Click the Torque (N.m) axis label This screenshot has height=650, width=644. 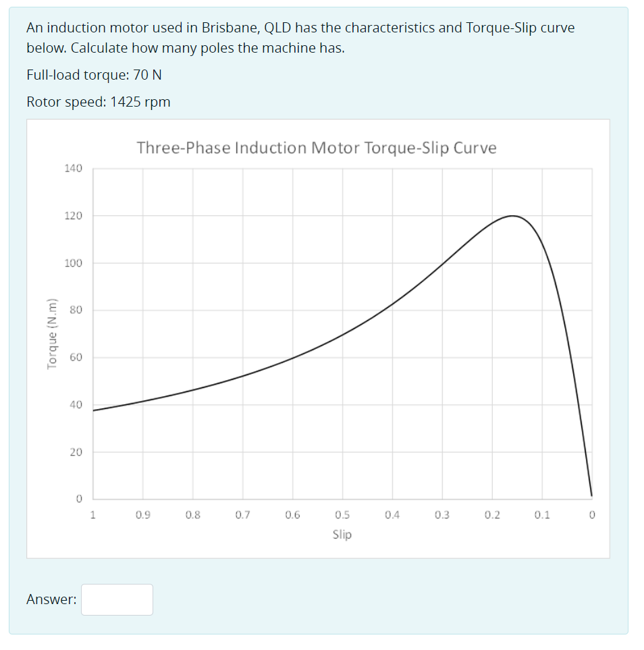click(x=52, y=331)
